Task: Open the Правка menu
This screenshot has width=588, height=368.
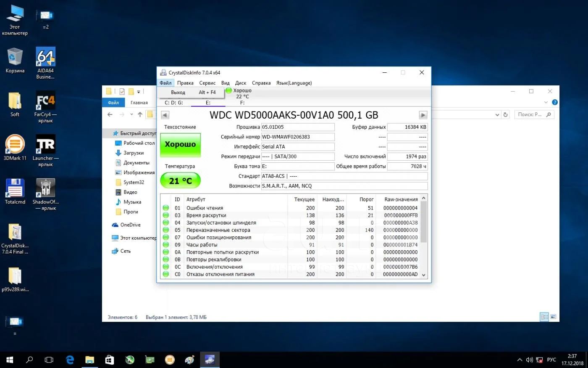Action: (x=185, y=83)
